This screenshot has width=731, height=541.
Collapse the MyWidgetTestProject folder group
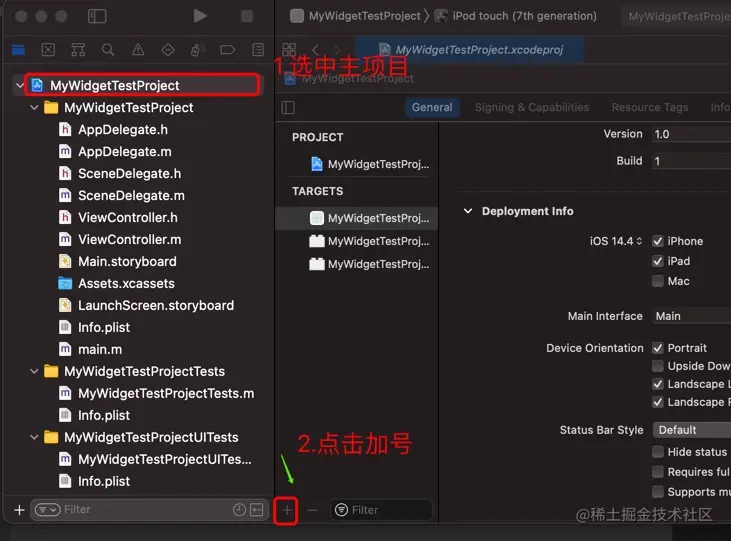(x=34, y=107)
